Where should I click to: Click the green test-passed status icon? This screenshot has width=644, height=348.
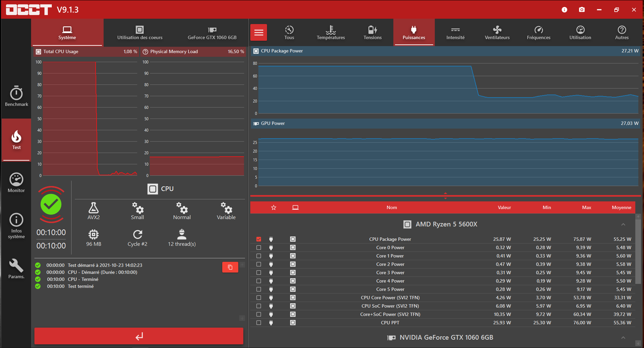(51, 204)
